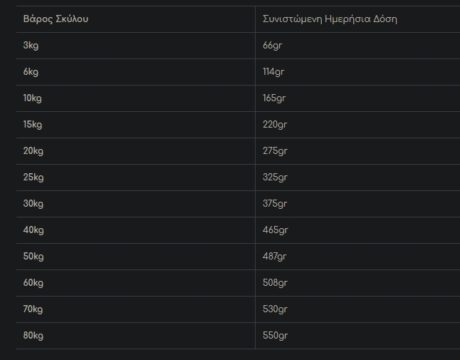Click the Συνιστώμενη Ημερήσια Δόση header
Image resolution: width=460 pixels, height=360 pixels.
pos(330,19)
